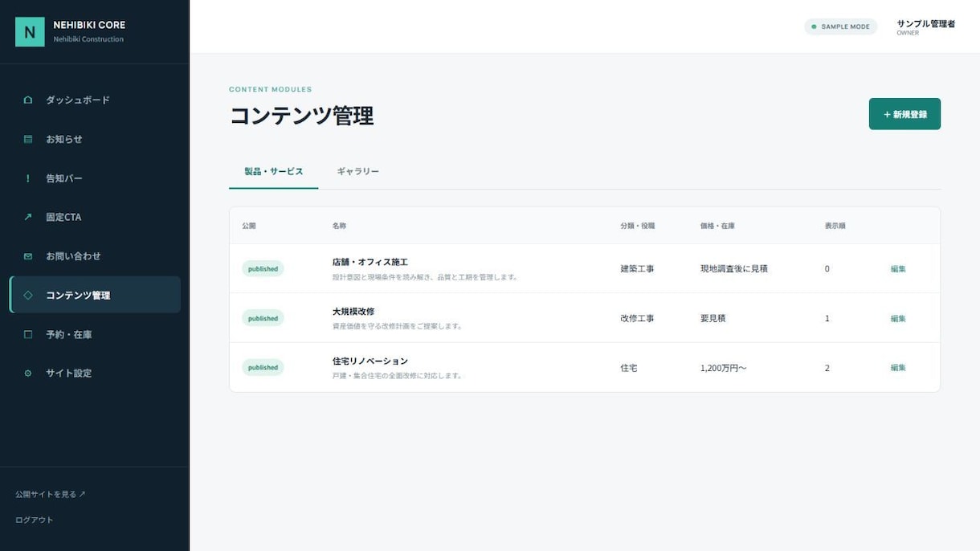Image resolution: width=980 pixels, height=551 pixels.
Task: Click the 改修工事 category cell
Action: pyautogui.click(x=637, y=319)
